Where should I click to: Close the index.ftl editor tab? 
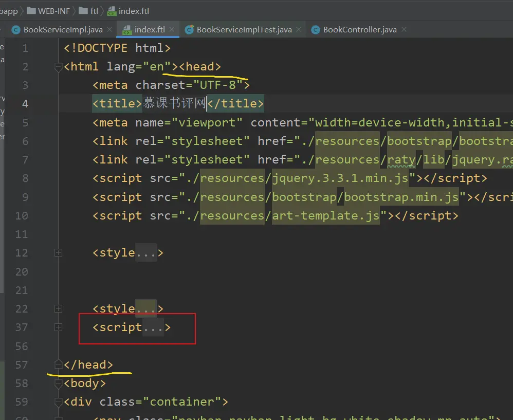tap(172, 30)
